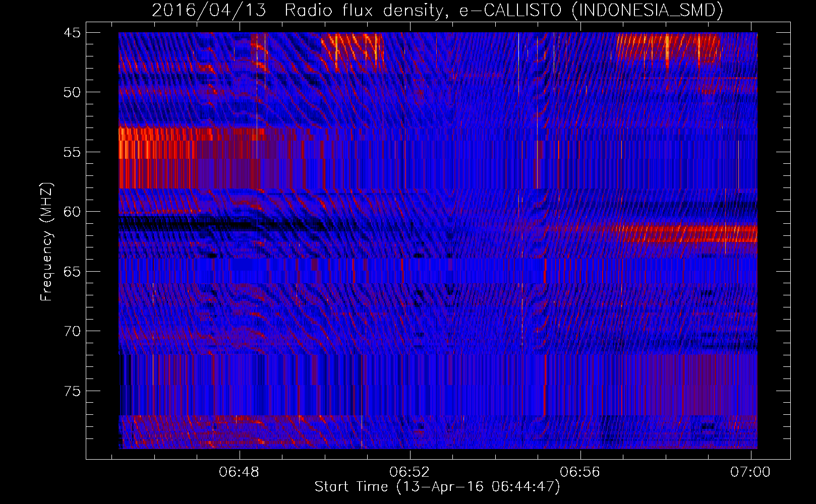The image size is (816, 504).
Task: Click the 60 frequency tick label
Action: [x=72, y=212]
